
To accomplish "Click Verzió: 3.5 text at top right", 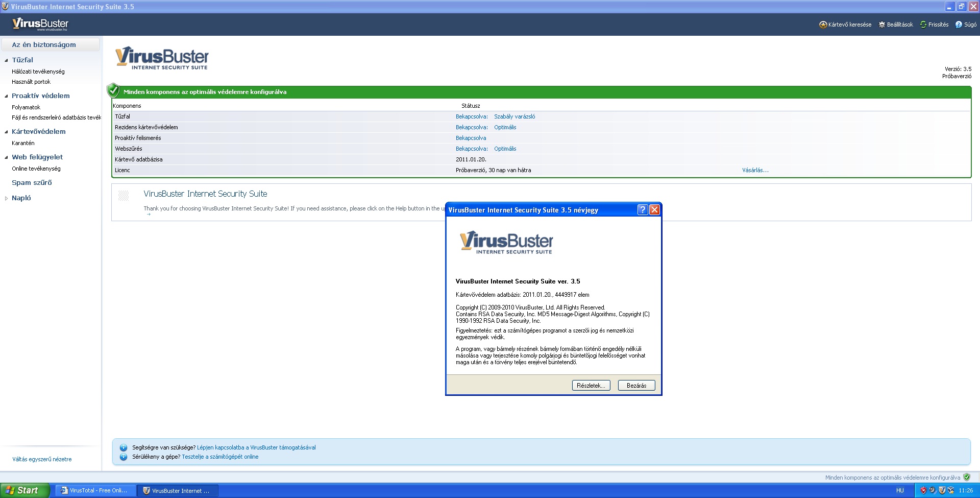I will pyautogui.click(x=958, y=69).
